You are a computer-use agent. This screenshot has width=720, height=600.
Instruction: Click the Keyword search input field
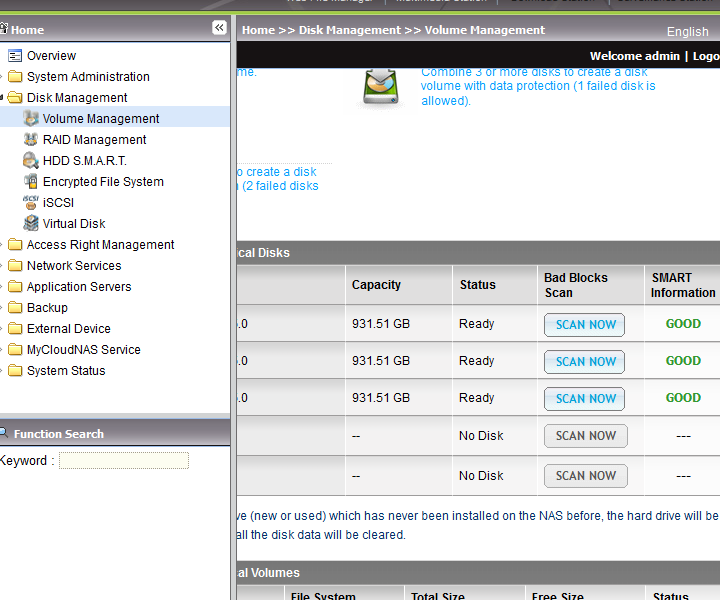[x=123, y=461]
